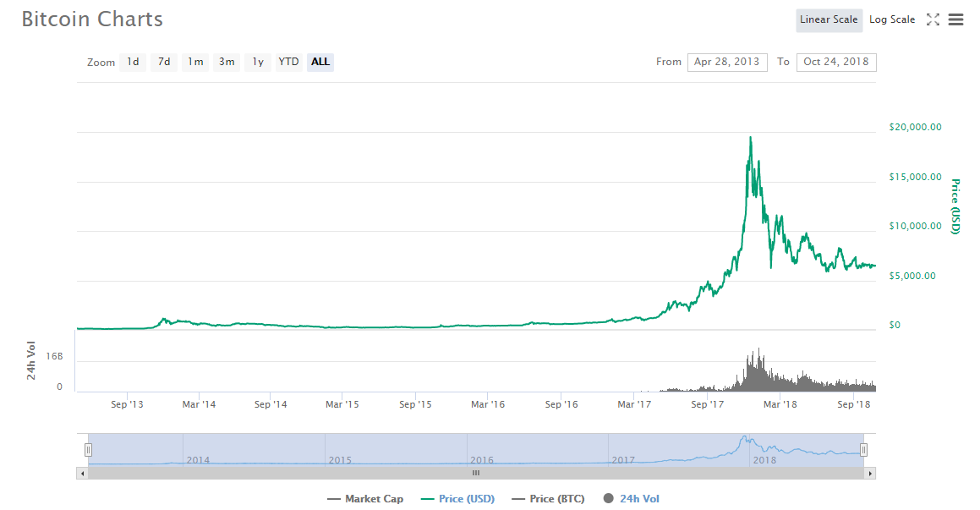Click the navigator's right range handle
The image size is (980, 510).
[863, 449]
